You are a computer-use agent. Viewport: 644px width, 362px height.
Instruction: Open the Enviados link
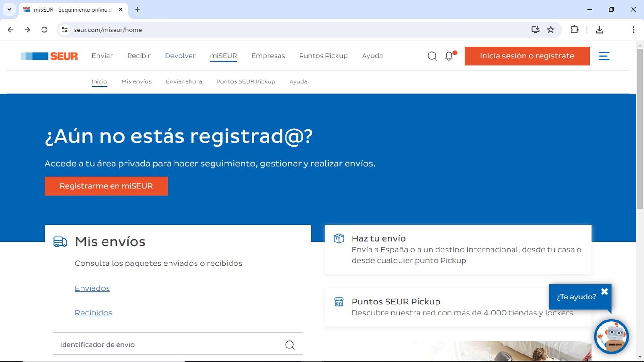tap(92, 288)
